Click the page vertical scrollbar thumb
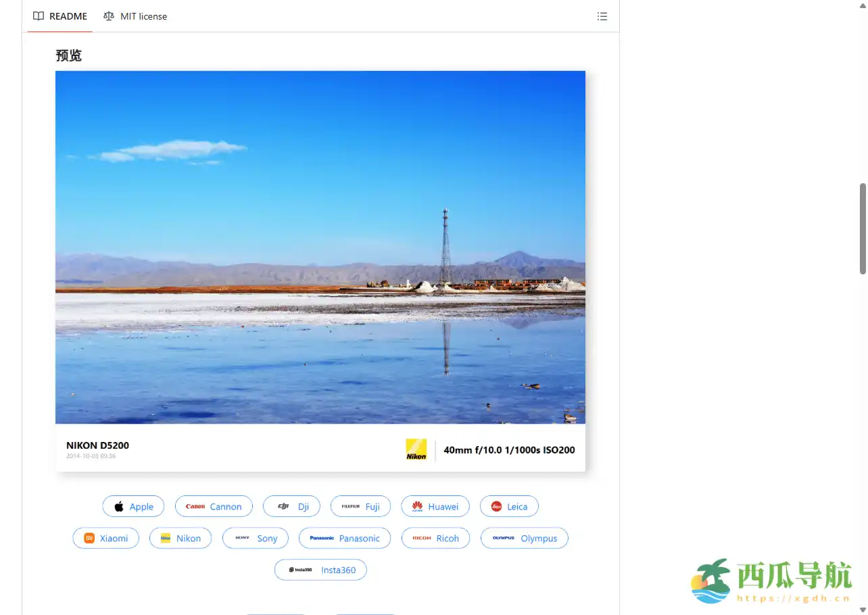The image size is (868, 615). click(863, 228)
